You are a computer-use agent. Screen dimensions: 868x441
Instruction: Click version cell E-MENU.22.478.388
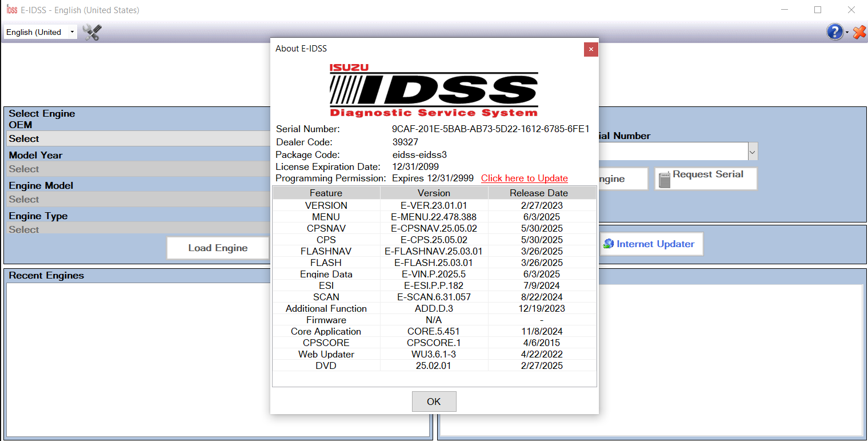[434, 217]
